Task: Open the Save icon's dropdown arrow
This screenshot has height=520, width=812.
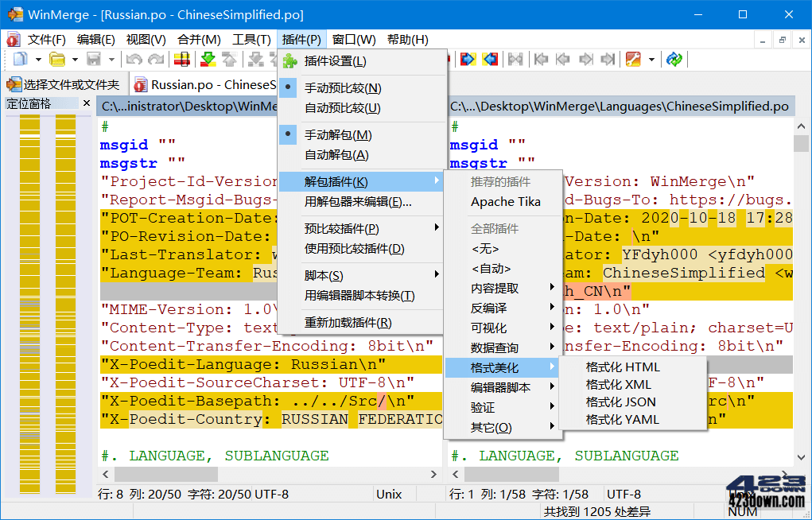Action: pos(111,59)
